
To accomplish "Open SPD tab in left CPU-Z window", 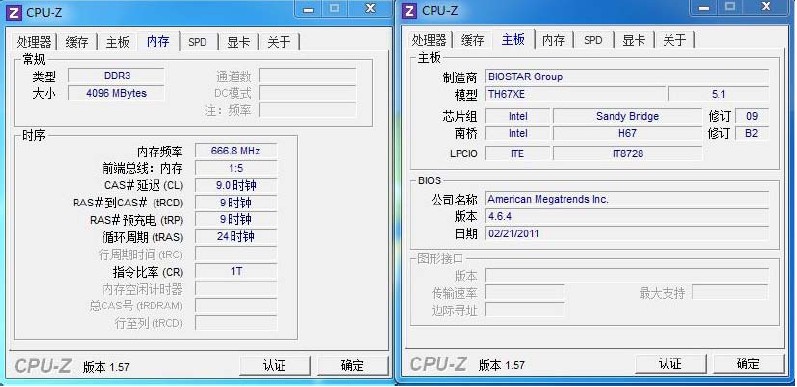I will point(198,42).
